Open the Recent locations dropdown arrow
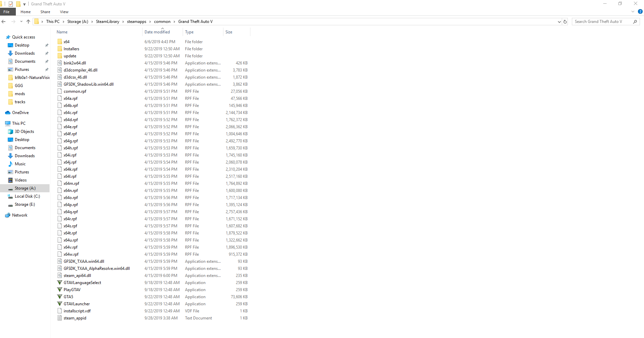Viewport: 644px width, 338px height. tap(21, 22)
